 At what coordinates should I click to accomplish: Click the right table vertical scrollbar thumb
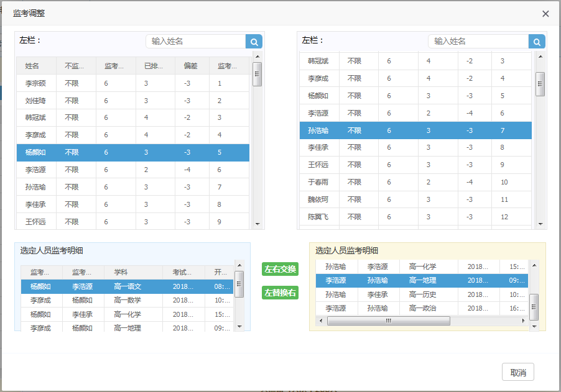(540, 84)
